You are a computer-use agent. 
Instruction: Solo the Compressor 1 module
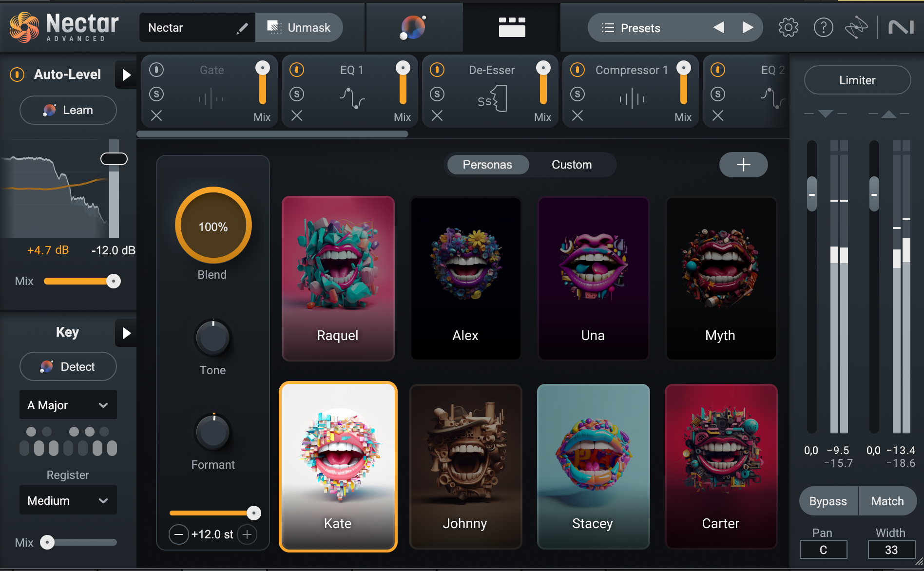click(577, 94)
